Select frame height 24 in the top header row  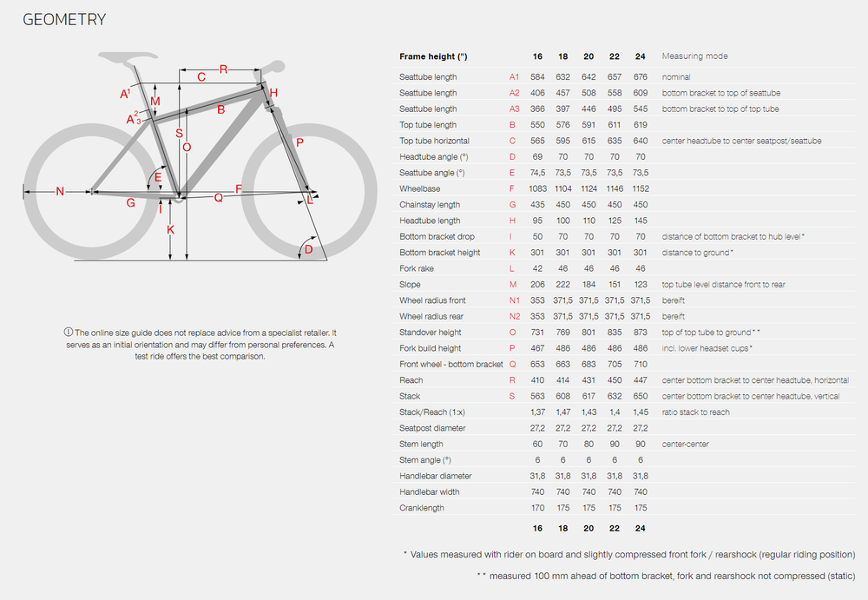pos(641,56)
